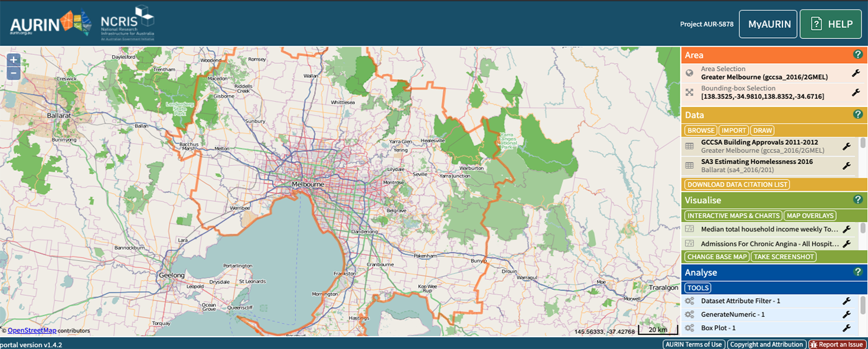Click the DRAW button

(762, 131)
